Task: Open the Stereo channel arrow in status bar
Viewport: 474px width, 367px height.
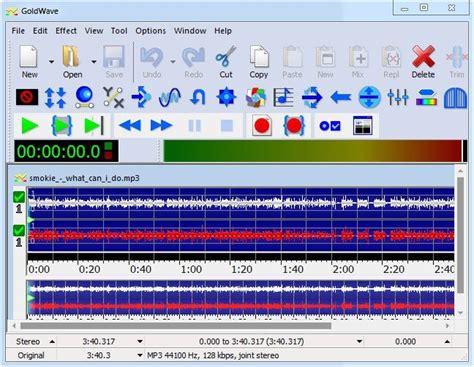Action: click(x=52, y=342)
